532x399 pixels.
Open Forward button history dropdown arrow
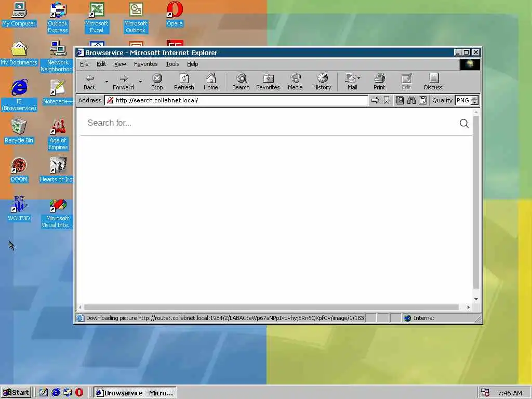pyautogui.click(x=140, y=82)
